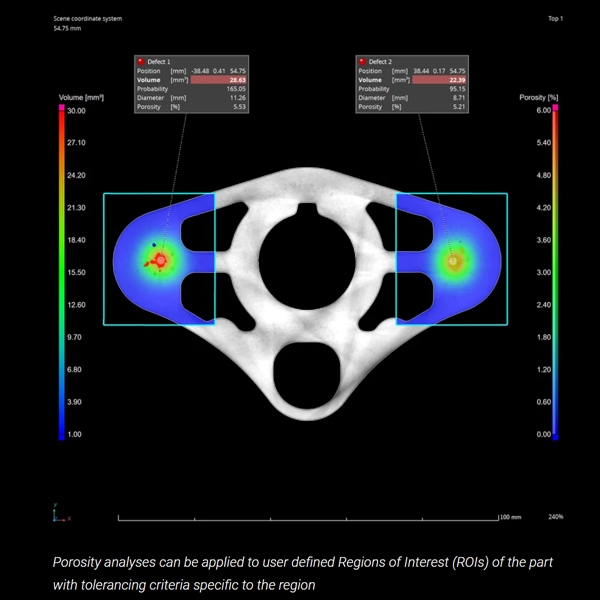Click Defect 1 Probability value 165.05

235,88
